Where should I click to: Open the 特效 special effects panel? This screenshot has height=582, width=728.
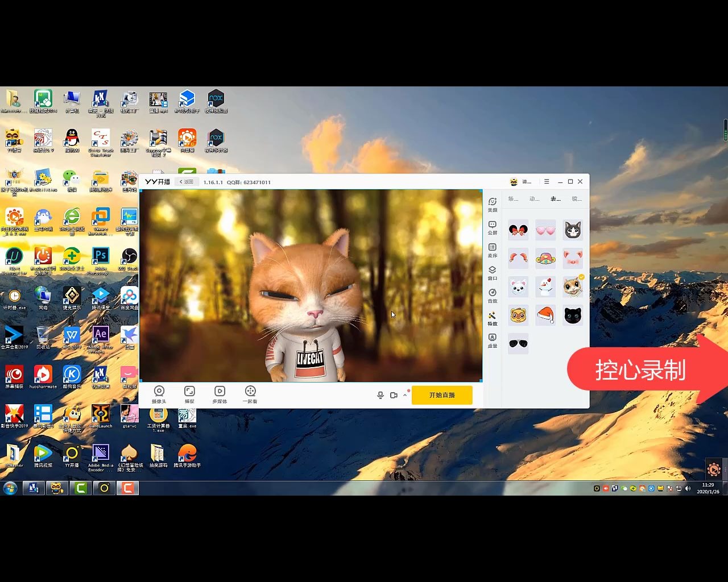pyautogui.click(x=493, y=319)
